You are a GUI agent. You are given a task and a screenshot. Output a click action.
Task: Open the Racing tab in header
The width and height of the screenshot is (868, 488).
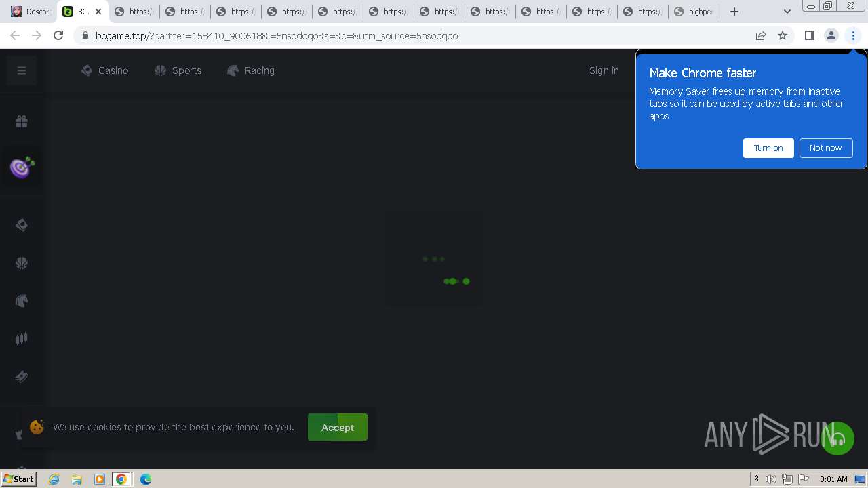[251, 70]
